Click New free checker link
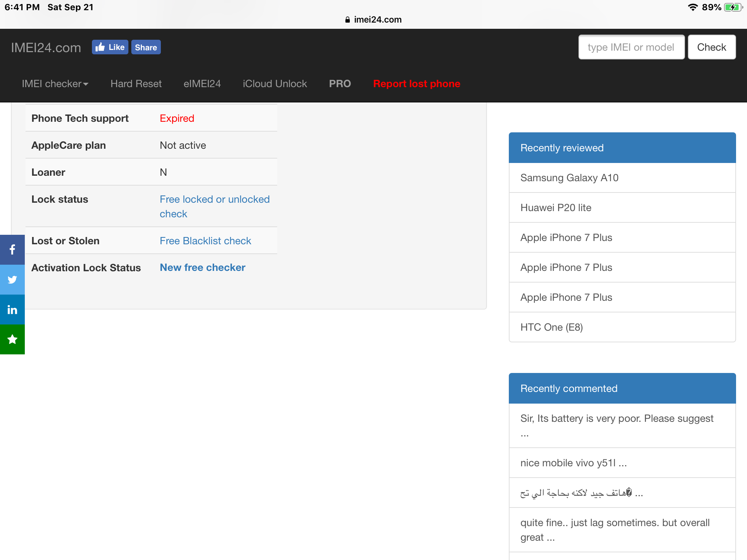This screenshot has height=560, width=747. [202, 268]
